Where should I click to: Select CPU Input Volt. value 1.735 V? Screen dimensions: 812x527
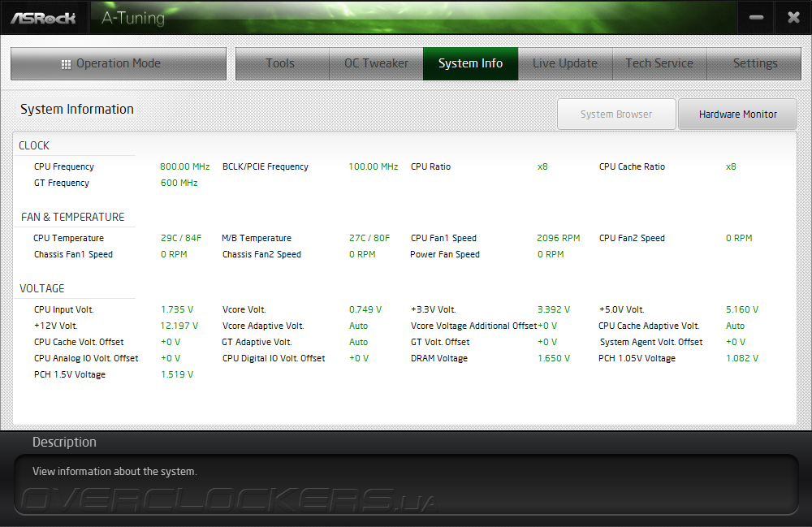click(177, 309)
